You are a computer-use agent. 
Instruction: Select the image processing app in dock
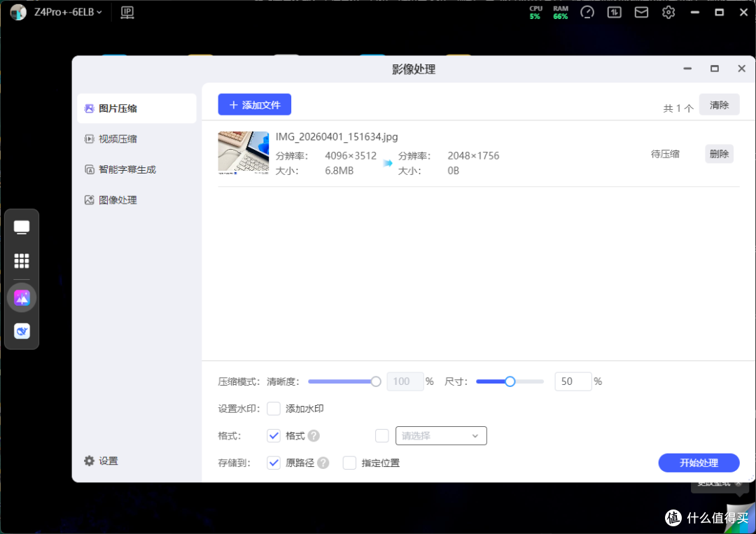(x=22, y=298)
